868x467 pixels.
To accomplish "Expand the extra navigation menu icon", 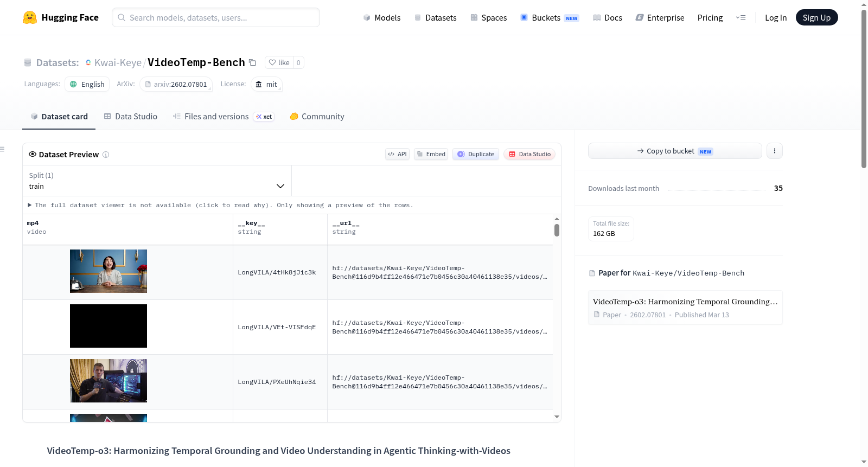I will [741, 17].
